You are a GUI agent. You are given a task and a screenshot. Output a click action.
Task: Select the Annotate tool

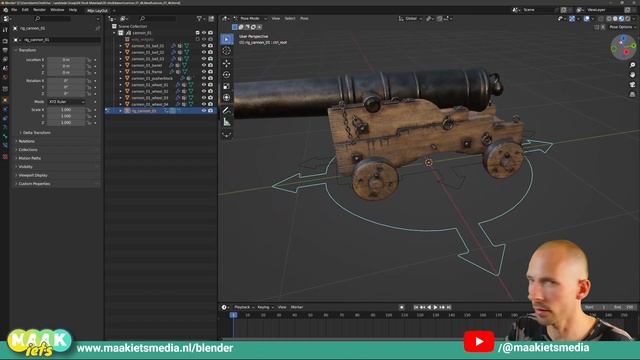point(227,110)
